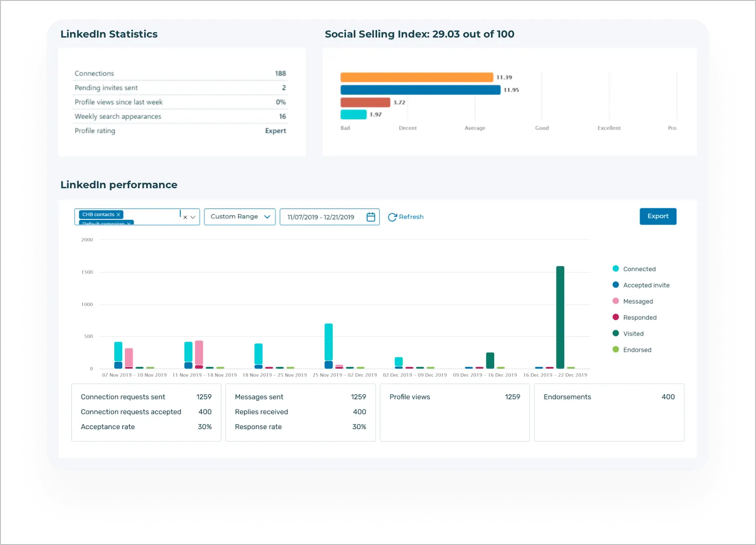The height and width of the screenshot is (545, 756).
Task: Click the Connection requests accepted stat
Action: coord(146,412)
